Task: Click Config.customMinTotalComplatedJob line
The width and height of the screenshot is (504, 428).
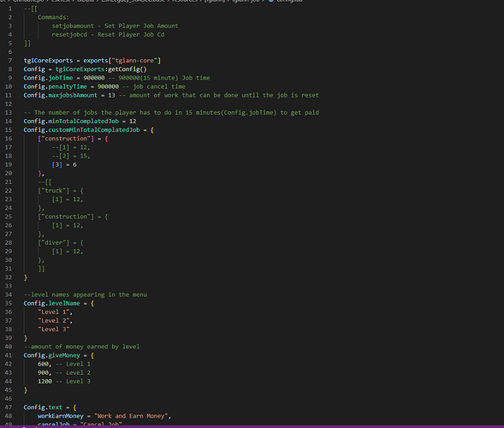Action: pyautogui.click(x=88, y=130)
